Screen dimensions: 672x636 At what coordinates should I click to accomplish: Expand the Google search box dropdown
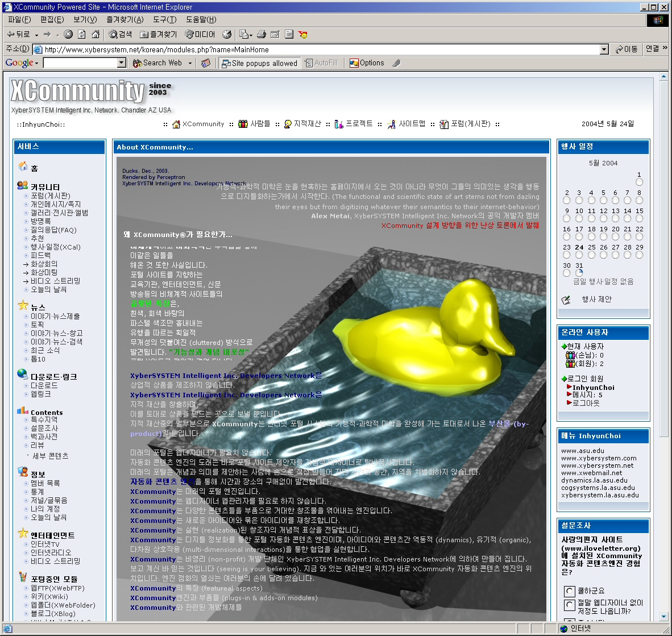pos(122,63)
